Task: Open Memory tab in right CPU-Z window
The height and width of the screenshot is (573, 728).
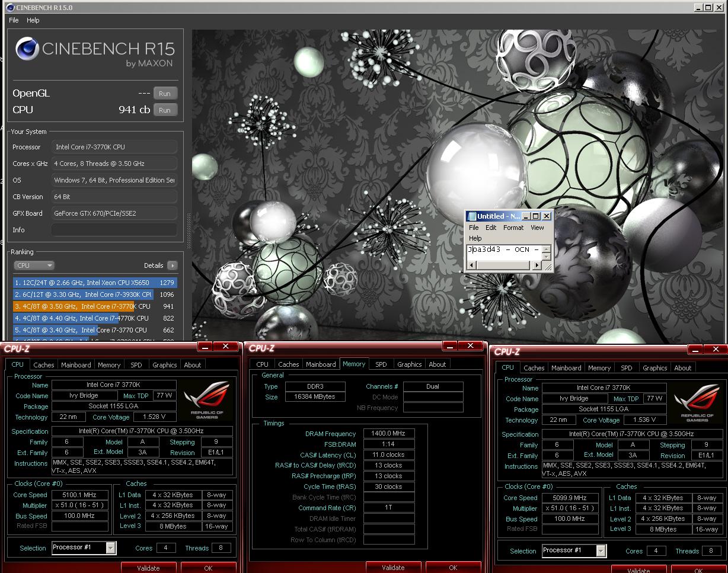Action: tap(599, 368)
